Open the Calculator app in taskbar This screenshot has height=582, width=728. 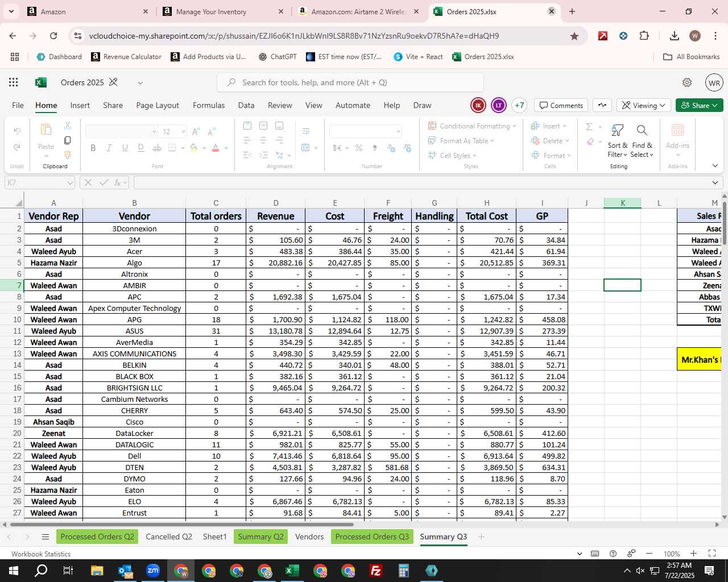[x=404, y=571]
